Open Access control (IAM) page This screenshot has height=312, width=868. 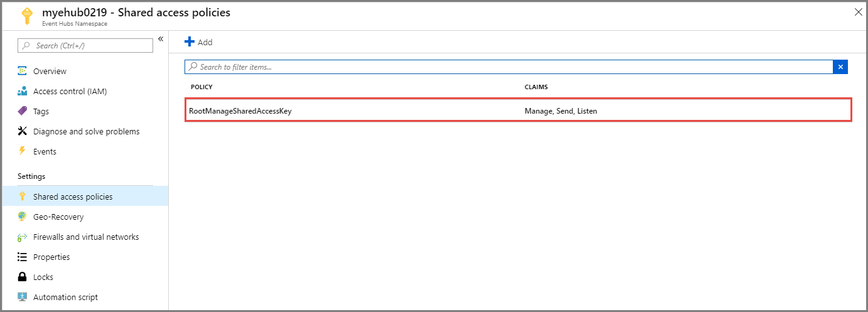click(70, 91)
